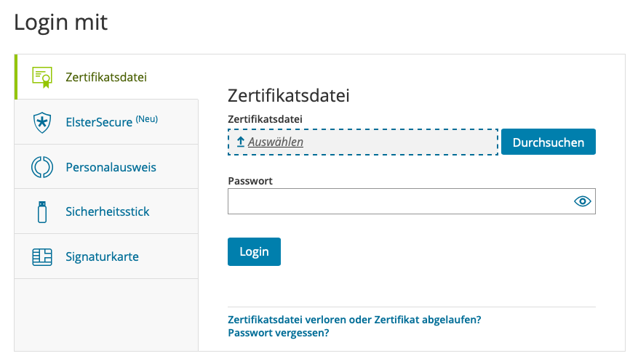Click the Durchsuchen button
The width and height of the screenshot is (638, 364).
(548, 142)
